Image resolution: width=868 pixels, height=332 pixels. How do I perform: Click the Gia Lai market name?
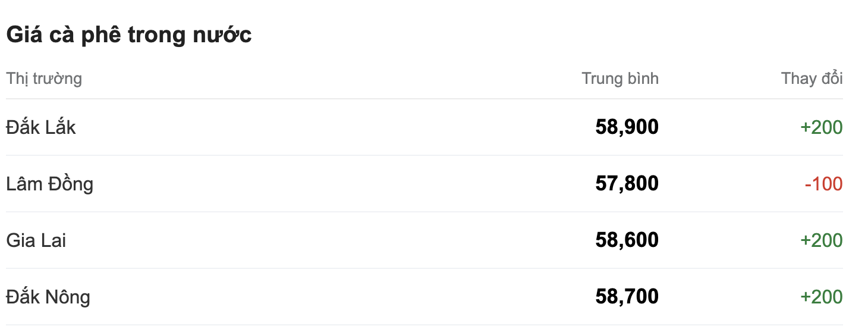pos(36,240)
